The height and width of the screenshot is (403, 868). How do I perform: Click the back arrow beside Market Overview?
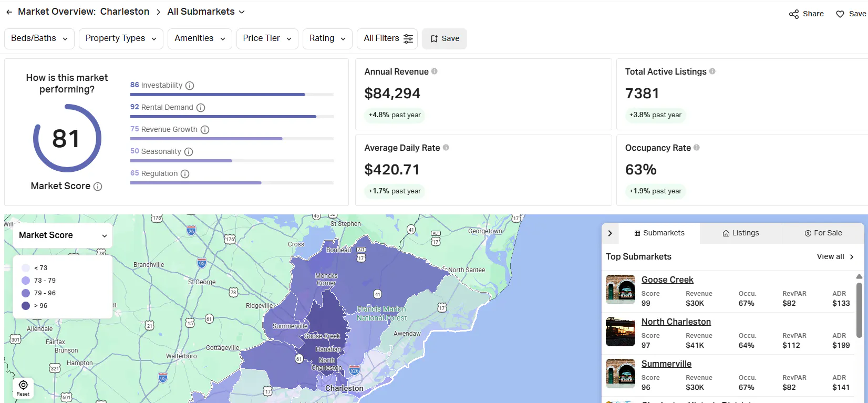point(9,12)
